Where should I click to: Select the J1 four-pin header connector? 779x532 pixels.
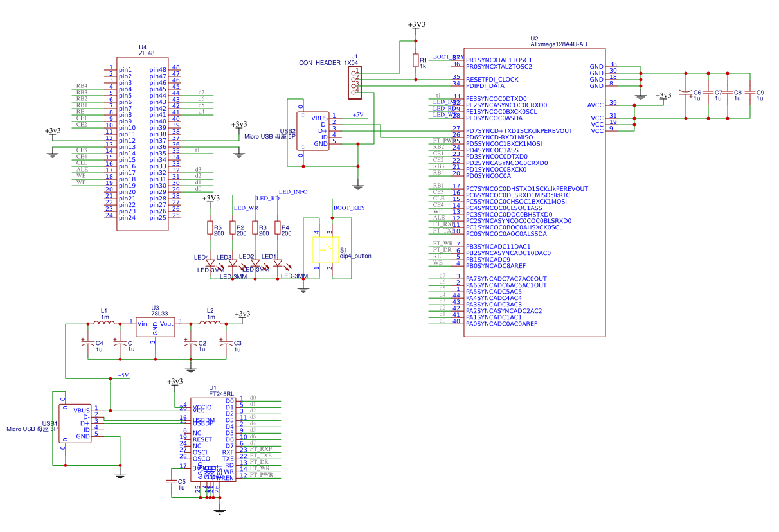point(355,84)
